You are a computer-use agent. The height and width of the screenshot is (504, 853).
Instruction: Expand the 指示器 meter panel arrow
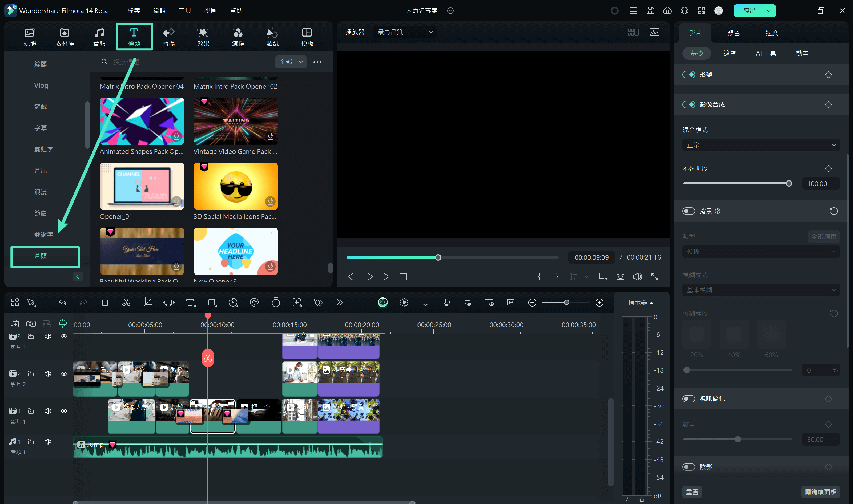click(x=651, y=303)
